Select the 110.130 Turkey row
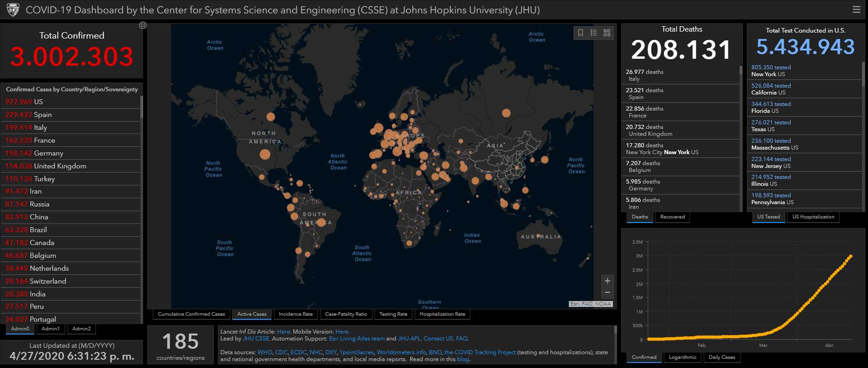 [71, 179]
